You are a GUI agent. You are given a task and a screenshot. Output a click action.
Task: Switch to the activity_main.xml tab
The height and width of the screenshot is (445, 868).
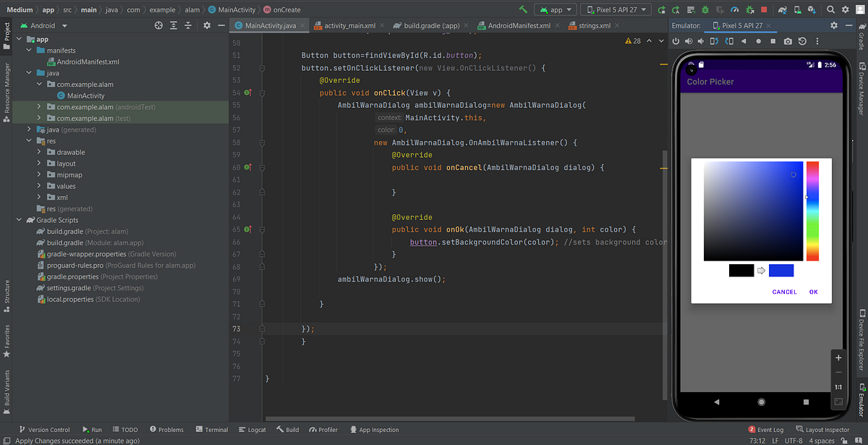tap(349, 25)
